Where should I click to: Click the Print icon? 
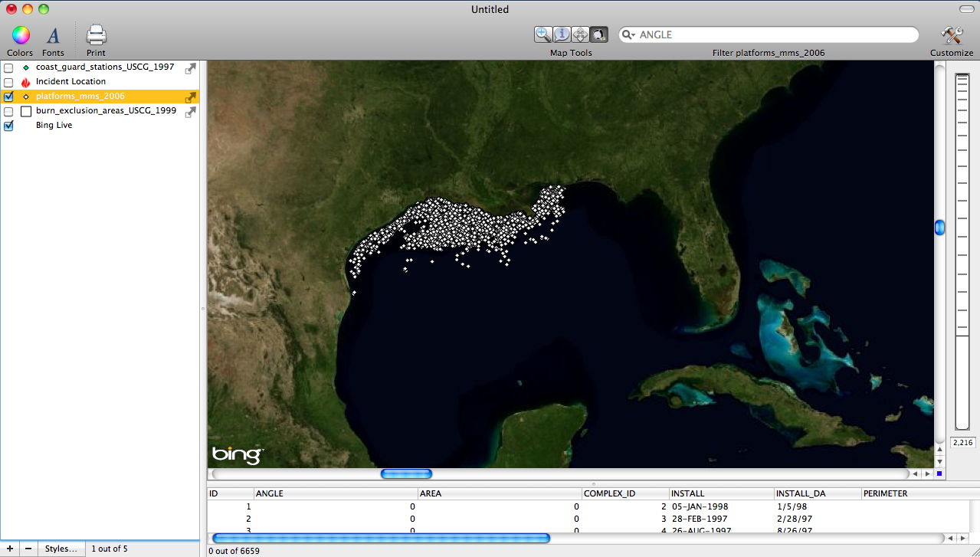click(96, 35)
